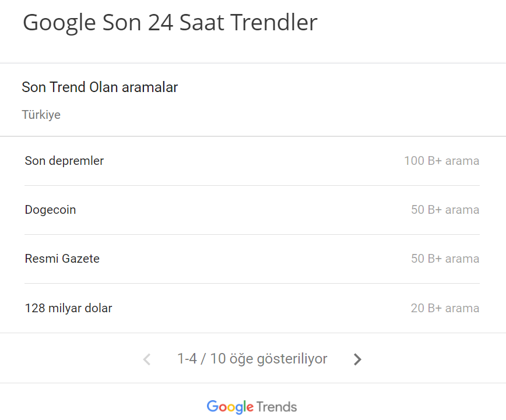The image size is (506, 420).
Task: Open the 128 milyar dolar trend
Action: pos(68,308)
